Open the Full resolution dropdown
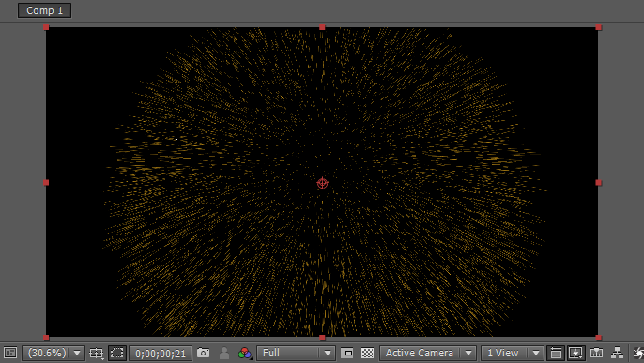The image size is (644, 363). pos(296,354)
